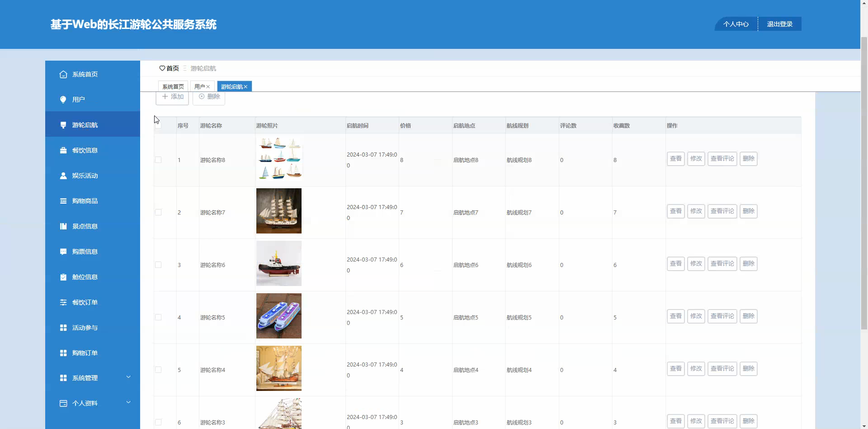Click the card icon beside 个人资料
The width and height of the screenshot is (868, 429).
coord(63,403)
